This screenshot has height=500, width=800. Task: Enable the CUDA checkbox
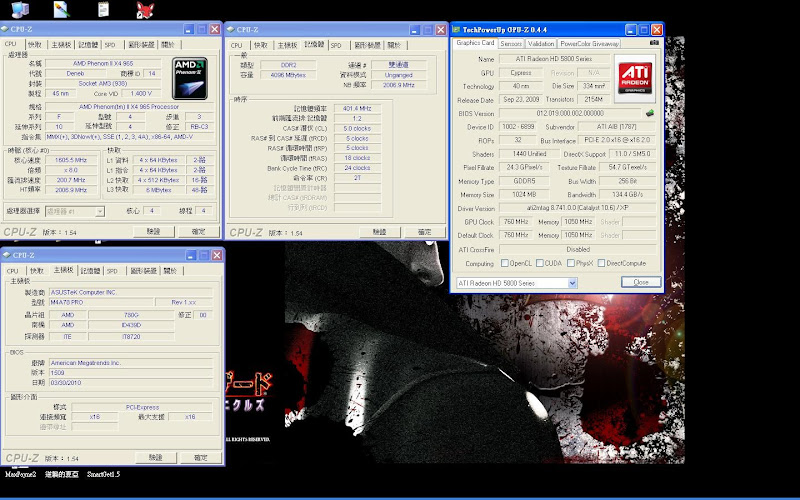[540, 263]
